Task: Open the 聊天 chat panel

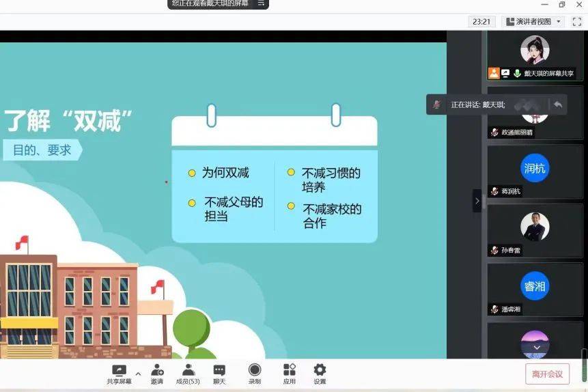Action: point(219,371)
